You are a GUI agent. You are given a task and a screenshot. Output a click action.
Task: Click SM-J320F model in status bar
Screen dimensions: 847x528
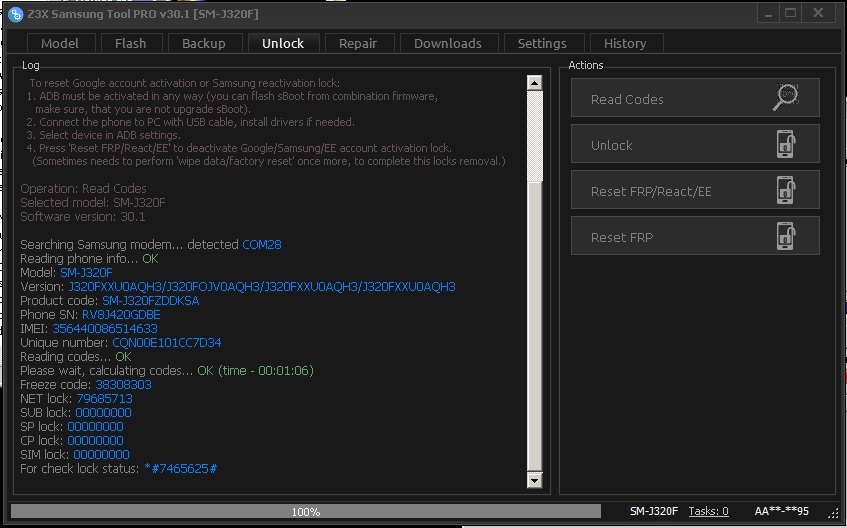pos(654,511)
